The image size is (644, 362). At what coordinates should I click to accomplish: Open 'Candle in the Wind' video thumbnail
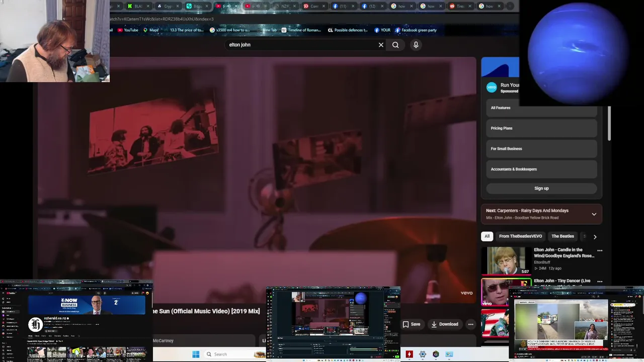click(x=506, y=260)
